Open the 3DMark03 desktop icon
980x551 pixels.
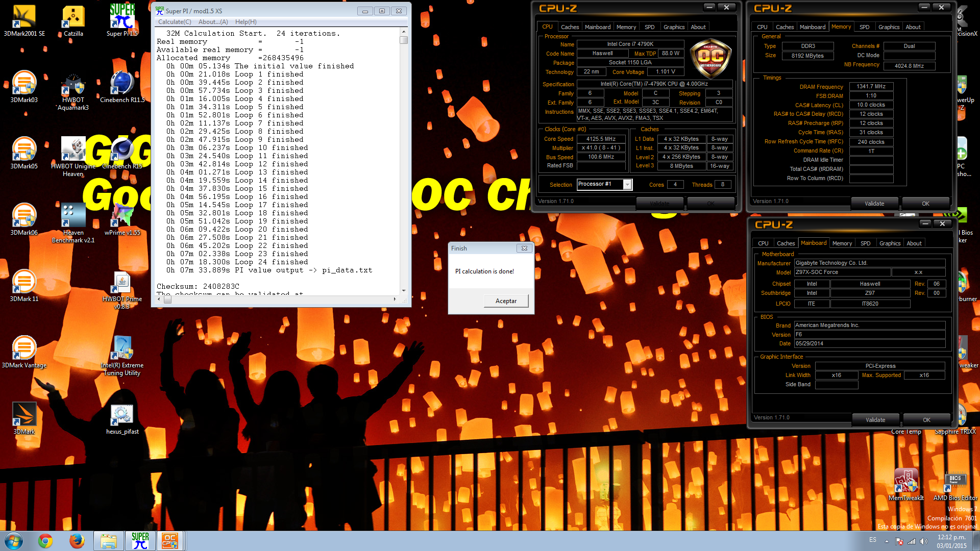[24, 87]
